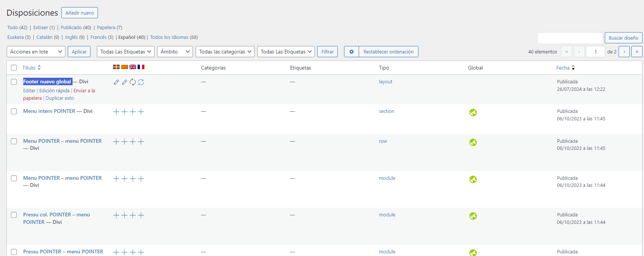Select the Footer nuevo global row checkbox
This screenshot has height=256, width=644.
(14, 82)
